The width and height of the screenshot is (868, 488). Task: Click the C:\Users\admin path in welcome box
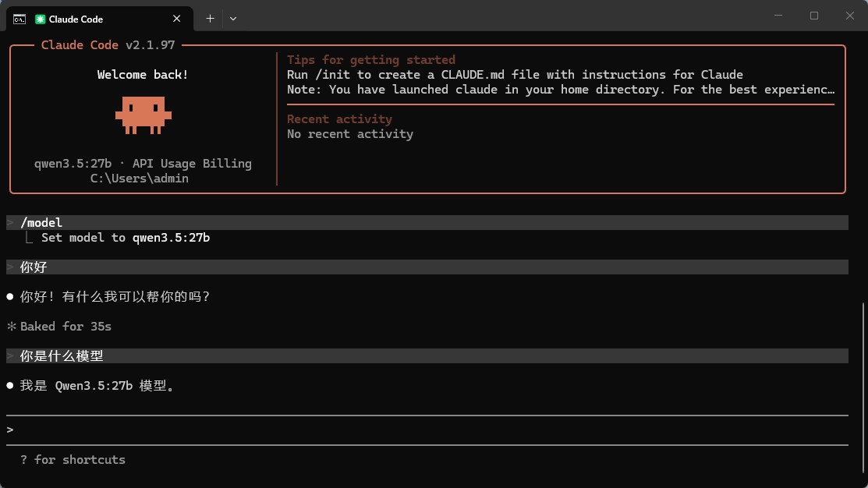point(140,179)
